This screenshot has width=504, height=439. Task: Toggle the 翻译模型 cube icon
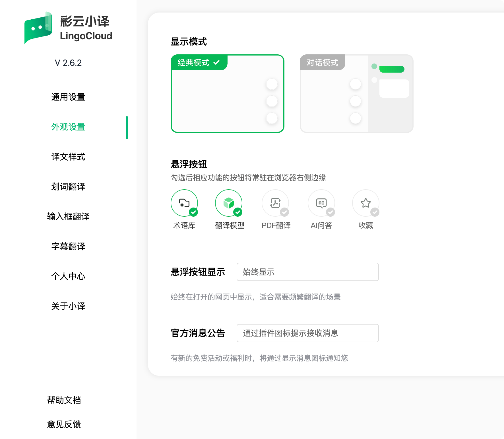[x=229, y=203]
